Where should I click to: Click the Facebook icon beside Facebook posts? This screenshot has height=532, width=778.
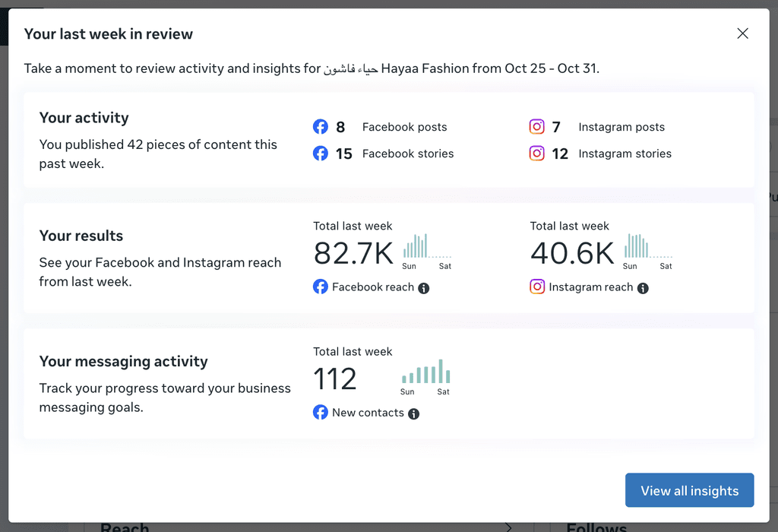[321, 127]
